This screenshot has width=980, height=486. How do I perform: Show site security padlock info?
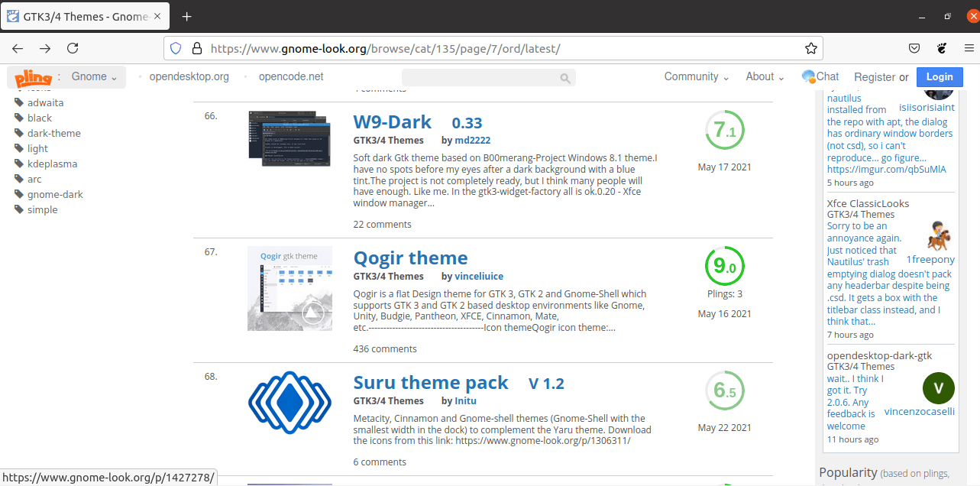click(196, 48)
